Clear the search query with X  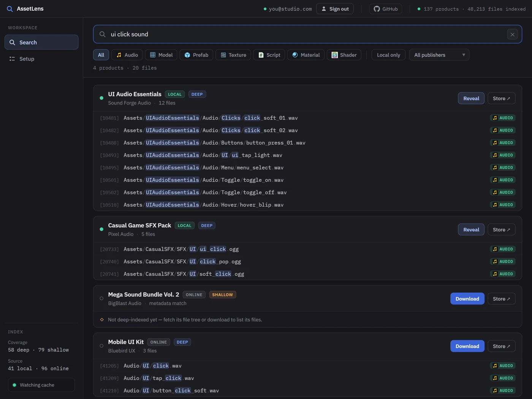coord(512,34)
